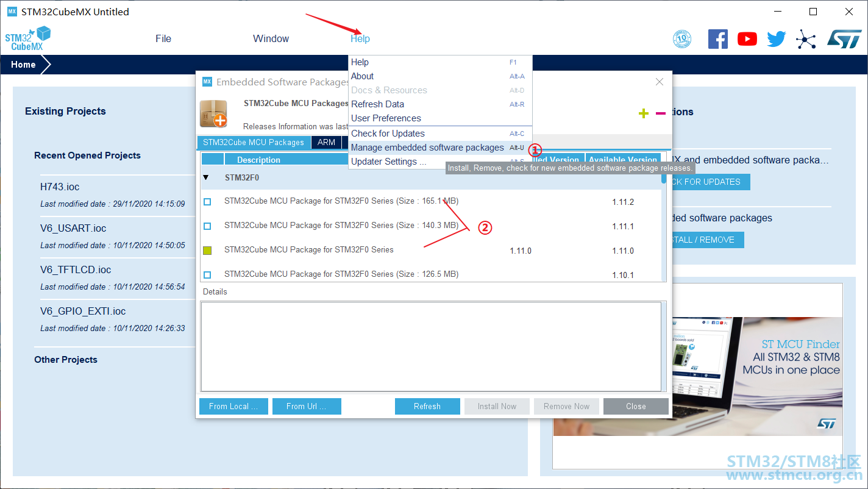Select Refresh Data in the Help menu

440,104
